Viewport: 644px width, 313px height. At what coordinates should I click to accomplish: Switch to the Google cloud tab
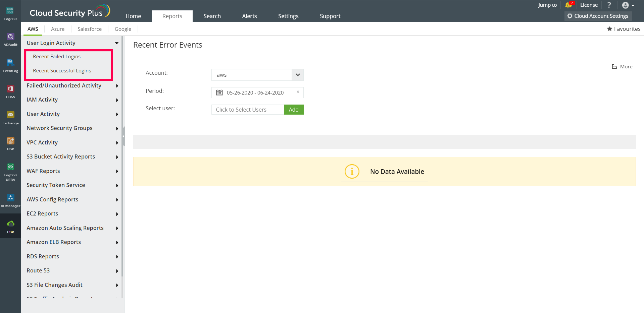123,29
